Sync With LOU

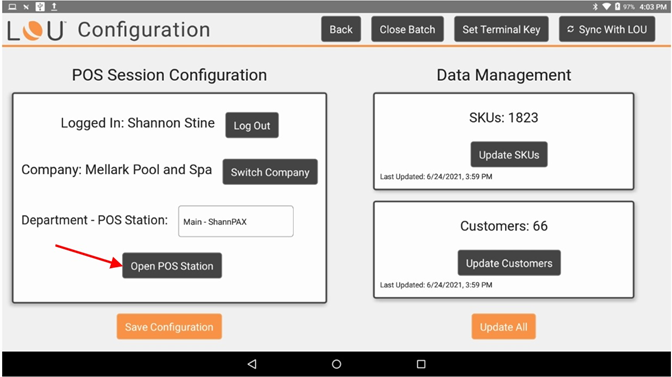607,30
